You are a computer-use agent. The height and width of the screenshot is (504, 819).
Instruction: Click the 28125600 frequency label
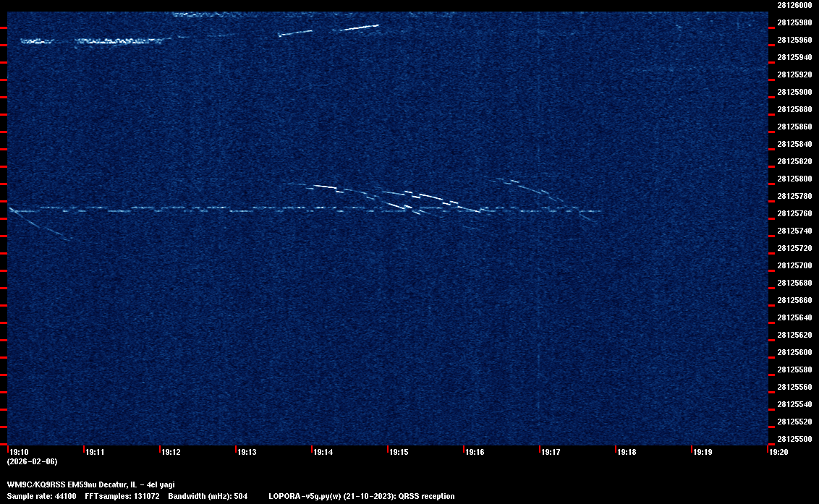click(x=794, y=352)
